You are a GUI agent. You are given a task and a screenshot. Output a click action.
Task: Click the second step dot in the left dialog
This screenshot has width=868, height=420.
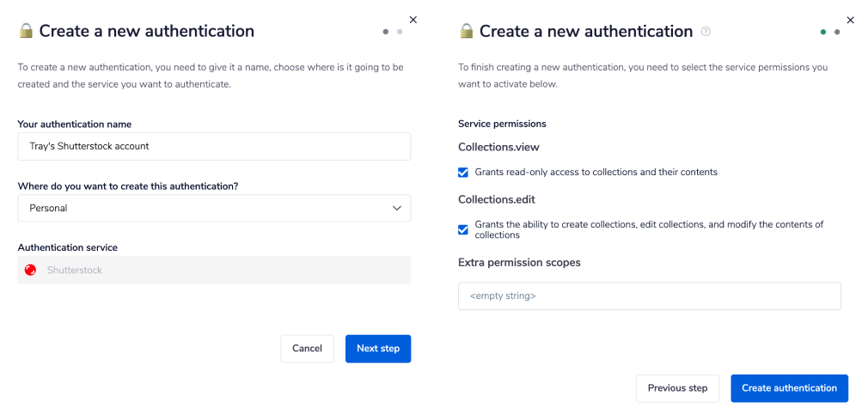point(400,32)
